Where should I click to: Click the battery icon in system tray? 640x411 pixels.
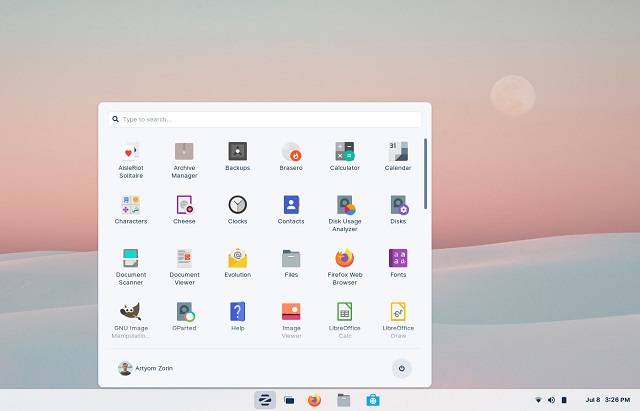pos(564,400)
